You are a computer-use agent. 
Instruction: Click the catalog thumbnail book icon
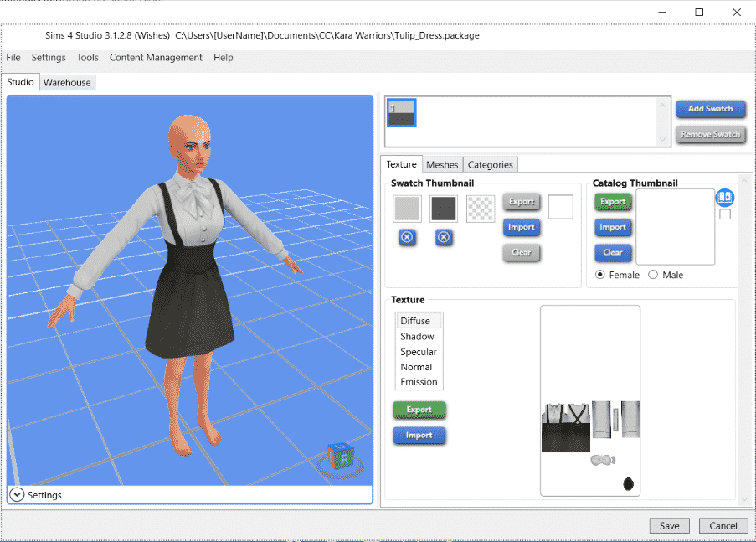(725, 198)
